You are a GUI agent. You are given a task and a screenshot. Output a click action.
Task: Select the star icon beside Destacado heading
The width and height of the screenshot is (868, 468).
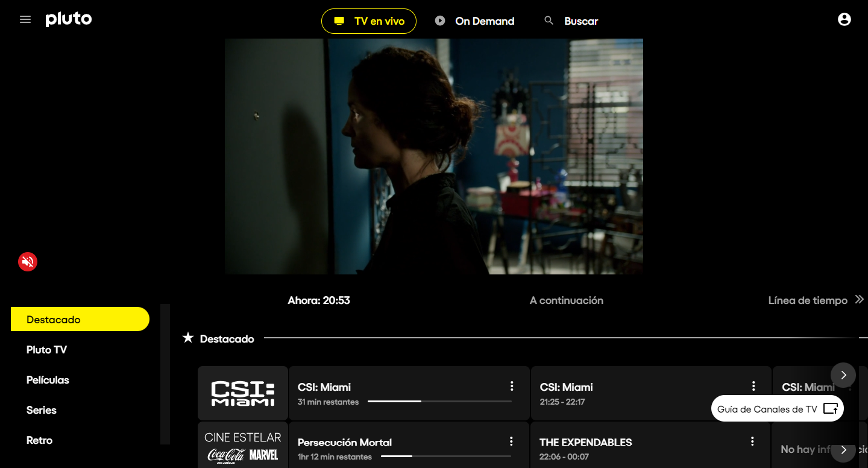click(x=187, y=338)
